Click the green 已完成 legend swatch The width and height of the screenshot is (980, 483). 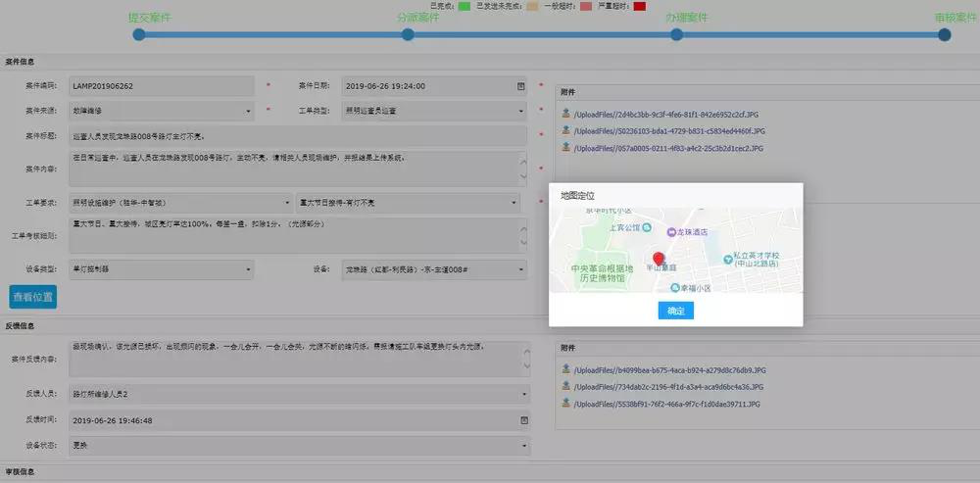click(464, 6)
